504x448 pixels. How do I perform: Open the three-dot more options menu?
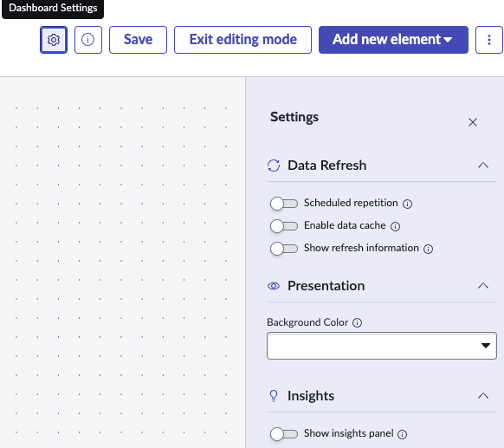click(x=489, y=40)
